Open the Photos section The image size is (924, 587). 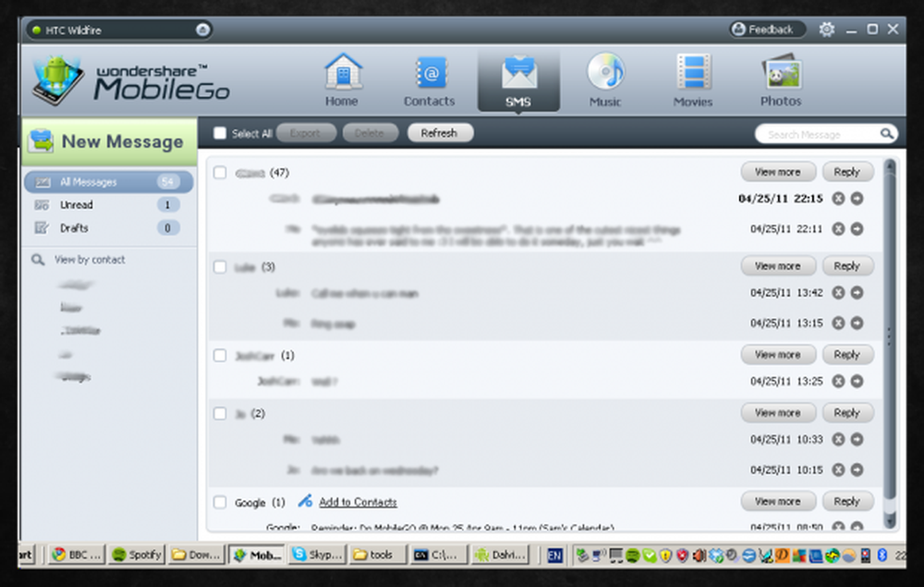click(x=781, y=80)
